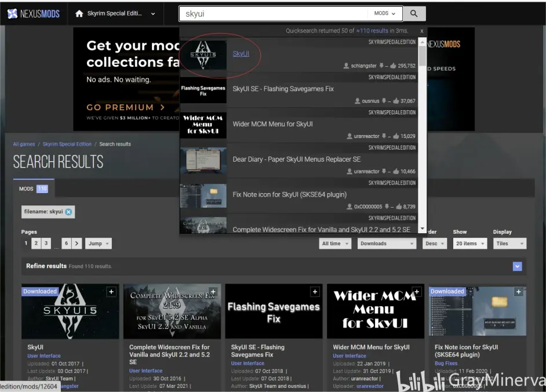The image size is (546, 392).
Task: Expand the Refine results panel
Action: pyautogui.click(x=517, y=266)
